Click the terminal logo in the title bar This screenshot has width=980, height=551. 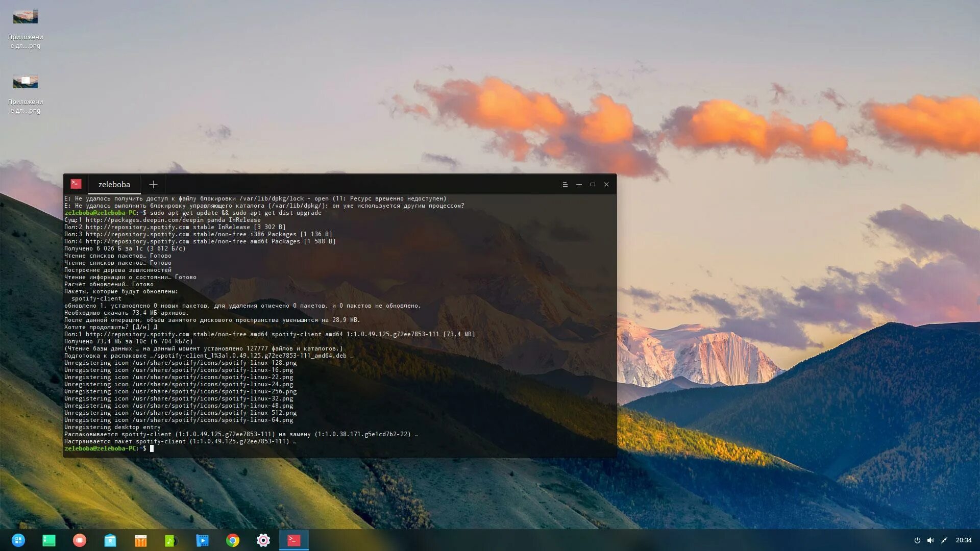[x=76, y=184]
